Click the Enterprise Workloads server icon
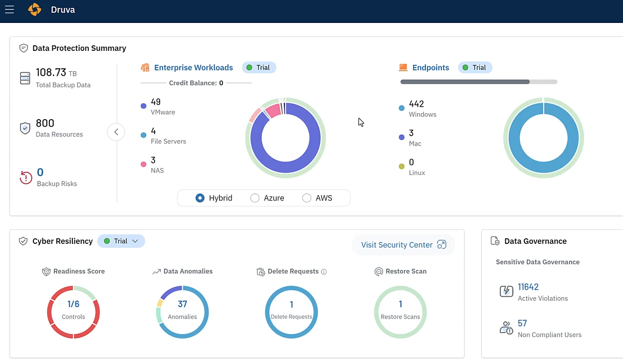Viewport: 623px width, 364px height. pos(145,67)
